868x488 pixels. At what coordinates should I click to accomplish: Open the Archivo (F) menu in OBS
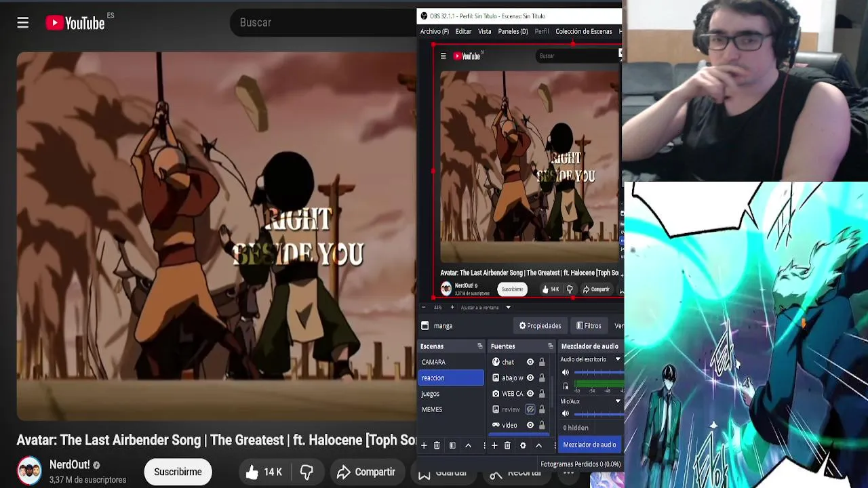tap(435, 31)
